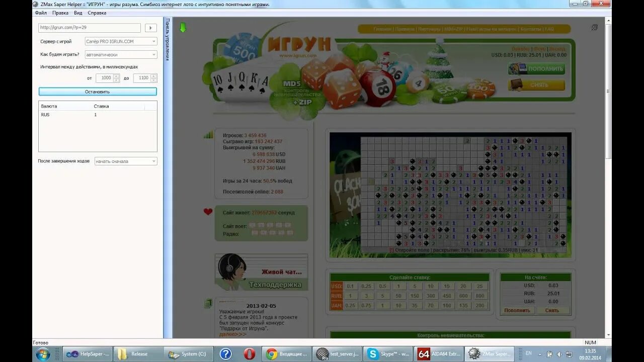This screenshot has width=644, height=362.
Task: Open the Windows Start menu
Action: pos(43,354)
